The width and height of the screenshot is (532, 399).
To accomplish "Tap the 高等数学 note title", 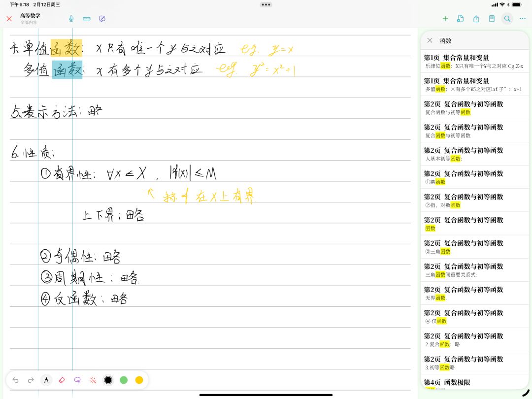I will point(30,16).
